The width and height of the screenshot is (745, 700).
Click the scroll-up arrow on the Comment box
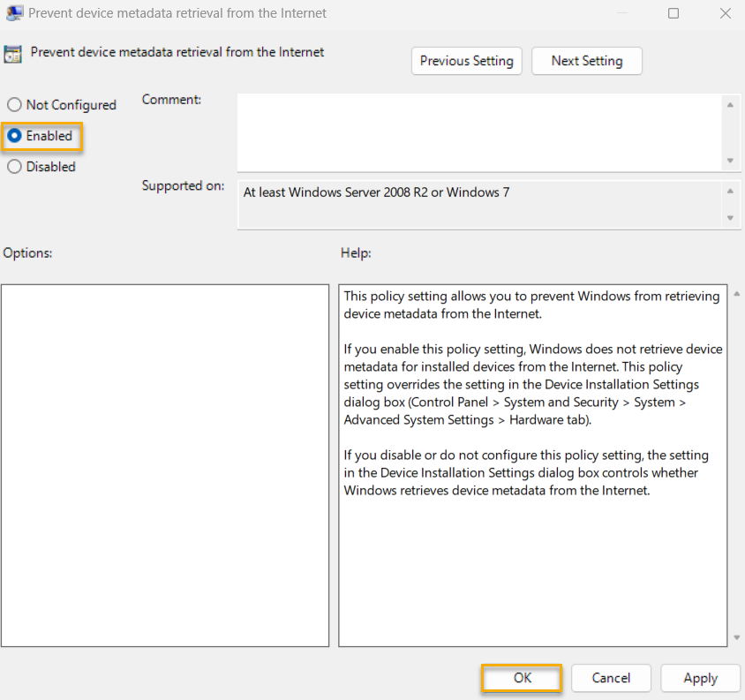coord(731,103)
